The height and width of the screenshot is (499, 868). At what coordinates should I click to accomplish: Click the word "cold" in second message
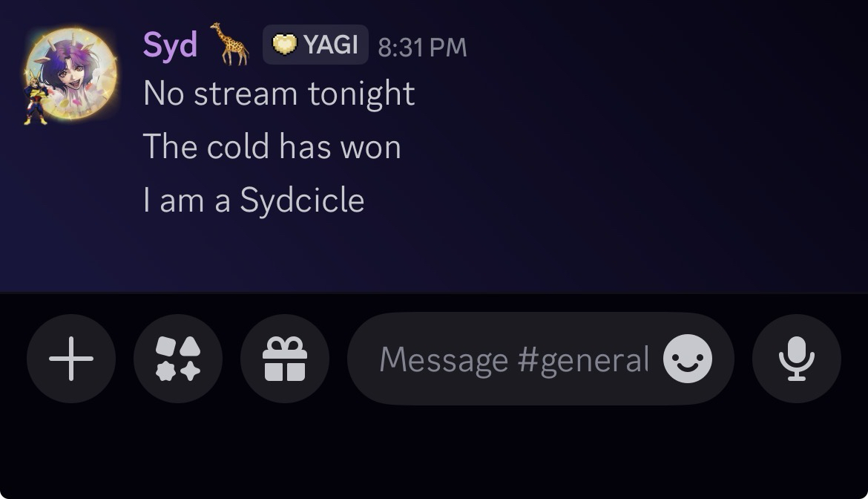click(x=238, y=147)
